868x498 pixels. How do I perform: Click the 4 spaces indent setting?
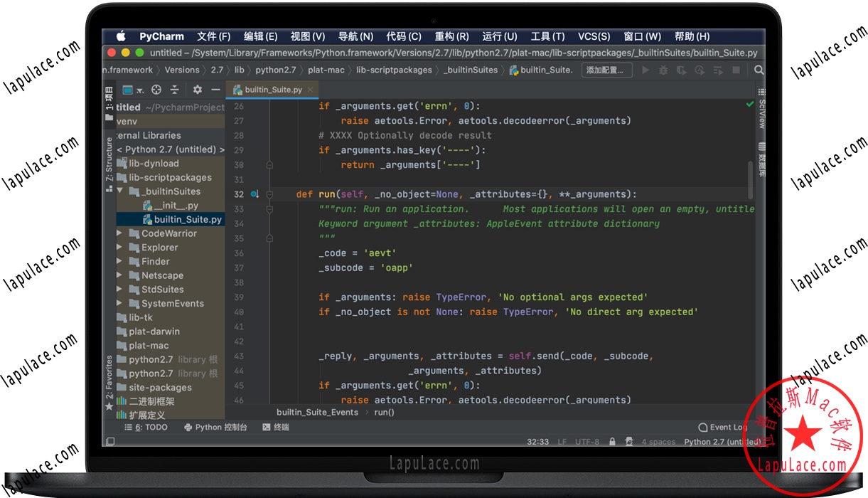659,442
